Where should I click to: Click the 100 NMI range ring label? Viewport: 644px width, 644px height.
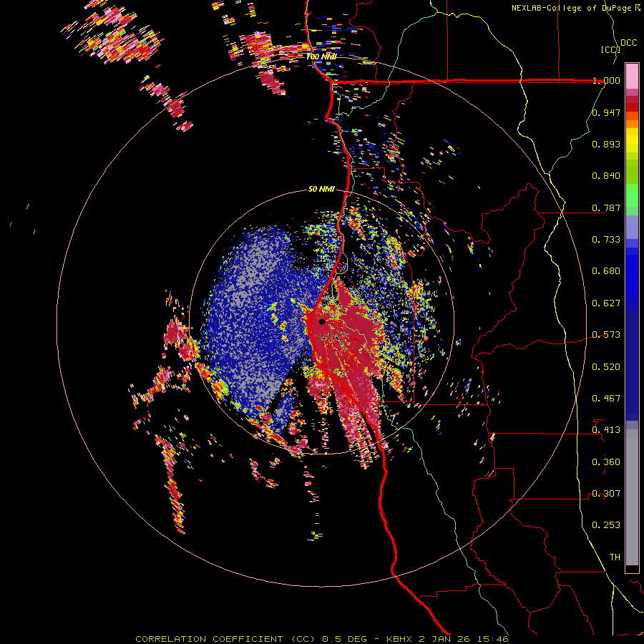click(x=321, y=57)
